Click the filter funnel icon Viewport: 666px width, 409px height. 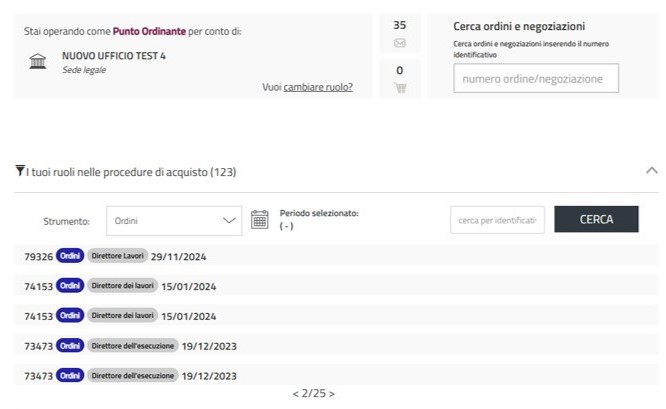[x=20, y=171]
